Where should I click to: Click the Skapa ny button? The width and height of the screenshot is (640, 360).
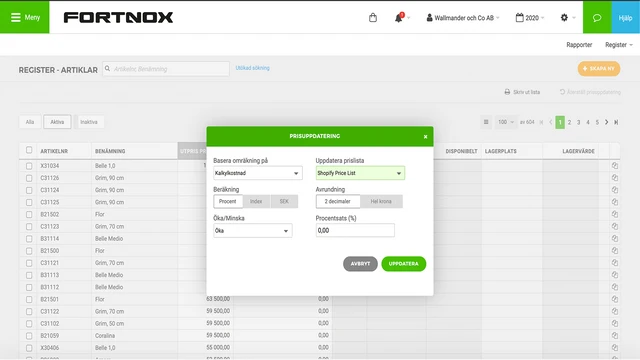599,69
